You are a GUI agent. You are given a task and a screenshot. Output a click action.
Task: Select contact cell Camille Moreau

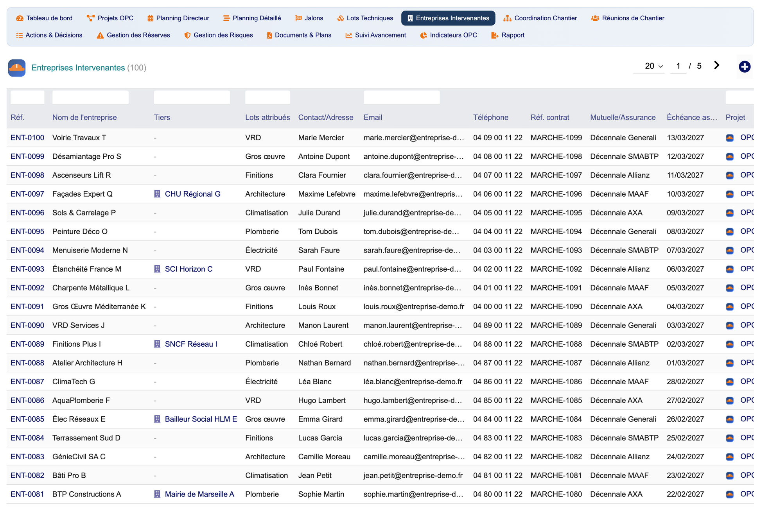(x=324, y=457)
